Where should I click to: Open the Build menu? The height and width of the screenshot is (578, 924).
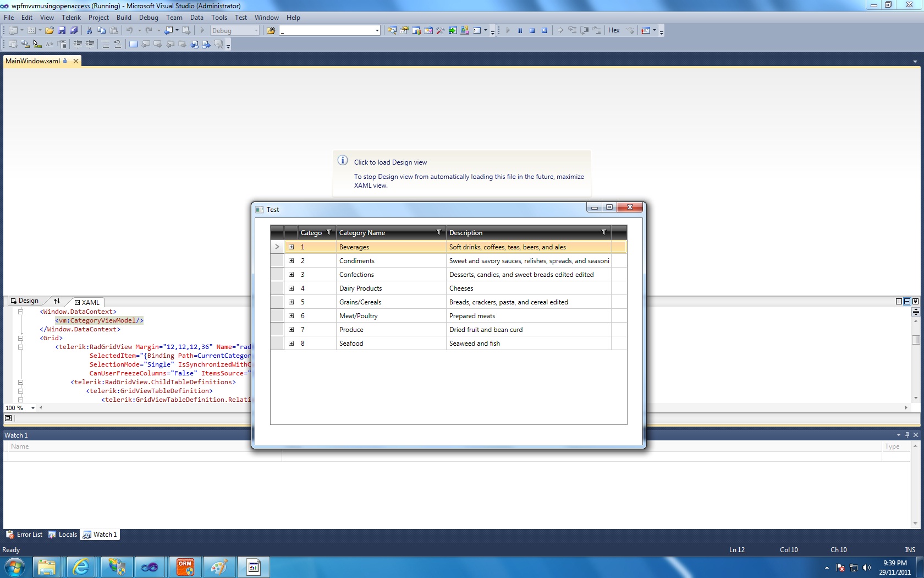coord(124,18)
